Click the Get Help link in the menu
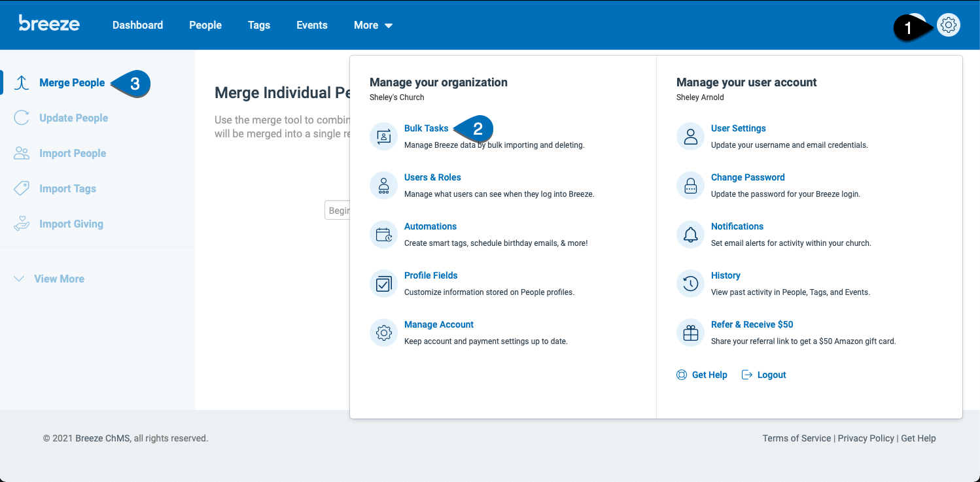The width and height of the screenshot is (980, 482). coord(710,375)
